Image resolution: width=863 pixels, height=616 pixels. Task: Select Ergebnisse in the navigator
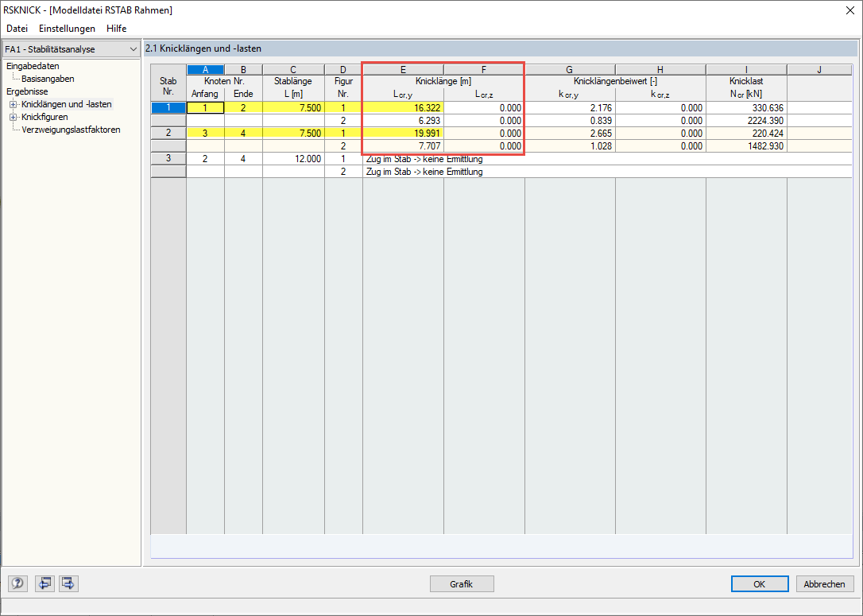tap(27, 91)
